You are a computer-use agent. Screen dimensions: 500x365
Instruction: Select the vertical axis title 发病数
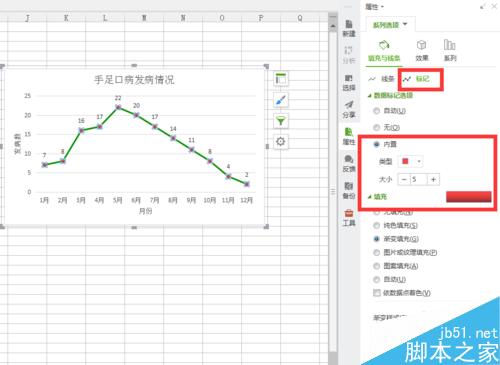[x=17, y=144]
